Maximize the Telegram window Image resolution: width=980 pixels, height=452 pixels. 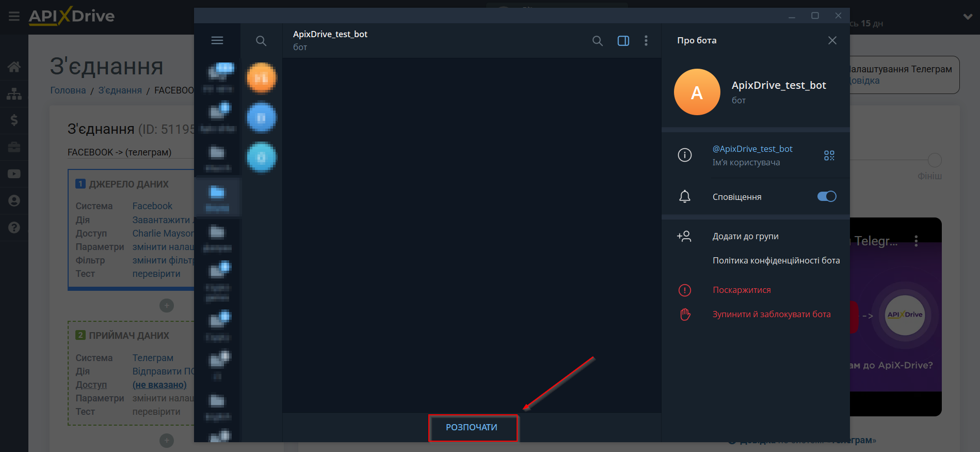pyautogui.click(x=815, y=16)
